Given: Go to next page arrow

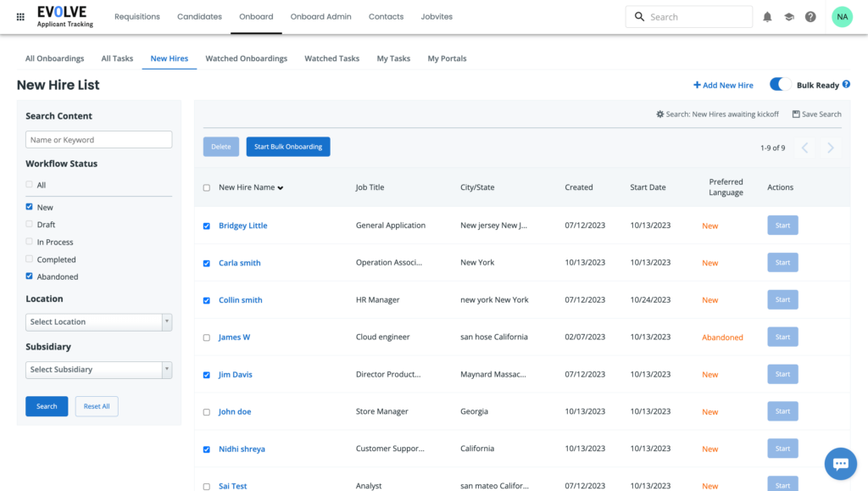Looking at the screenshot, I should [831, 148].
